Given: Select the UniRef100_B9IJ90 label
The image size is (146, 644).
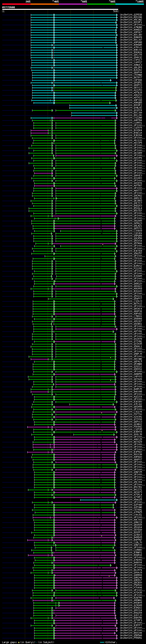Looking at the screenshot, I should point(131,115).
